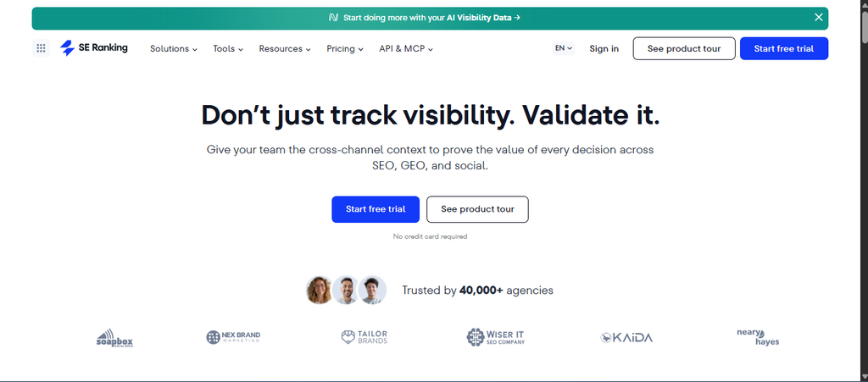Expand the Solutions menu
Screen dimensions: 868x382
(x=174, y=48)
